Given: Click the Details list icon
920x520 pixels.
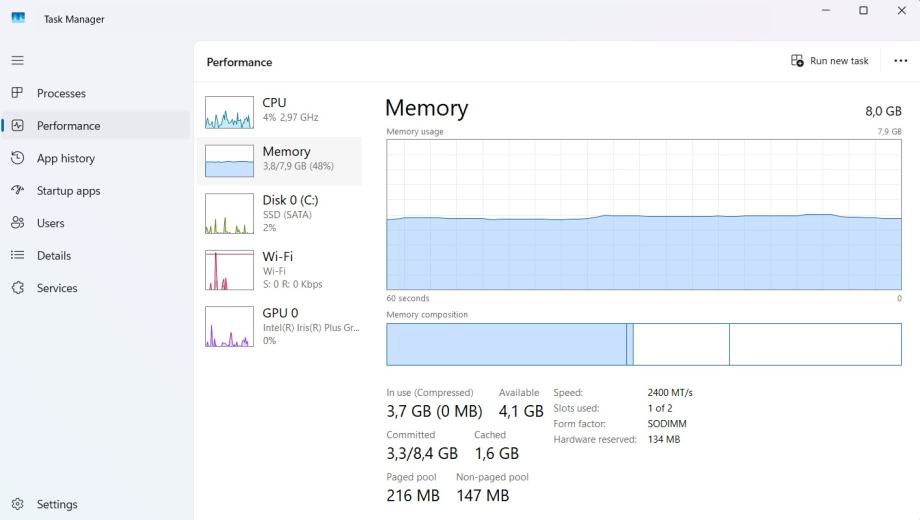Looking at the screenshot, I should pos(17,255).
